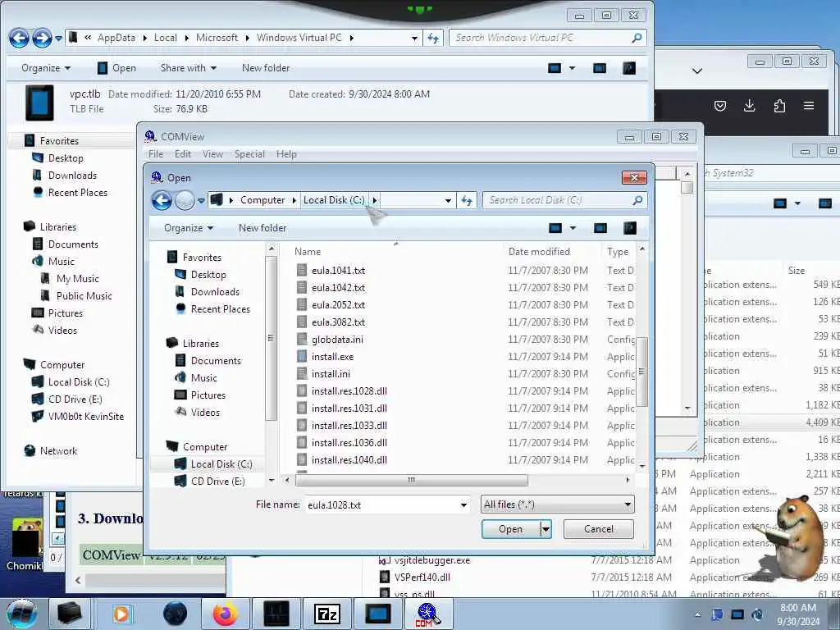The image size is (840, 630).
Task: Open the downloads icon in the Firefox toolbar
Action: (x=750, y=106)
